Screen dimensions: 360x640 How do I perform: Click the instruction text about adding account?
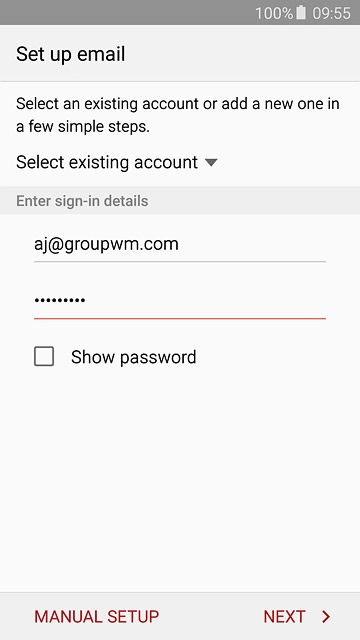point(178,115)
